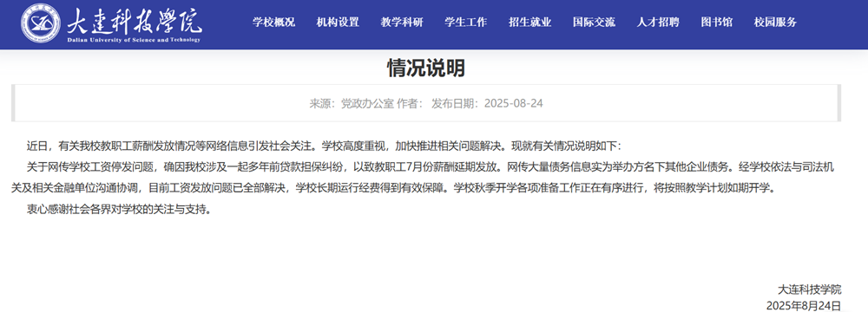
Task: Go to the 人才招聘 page
Action: pos(658,23)
